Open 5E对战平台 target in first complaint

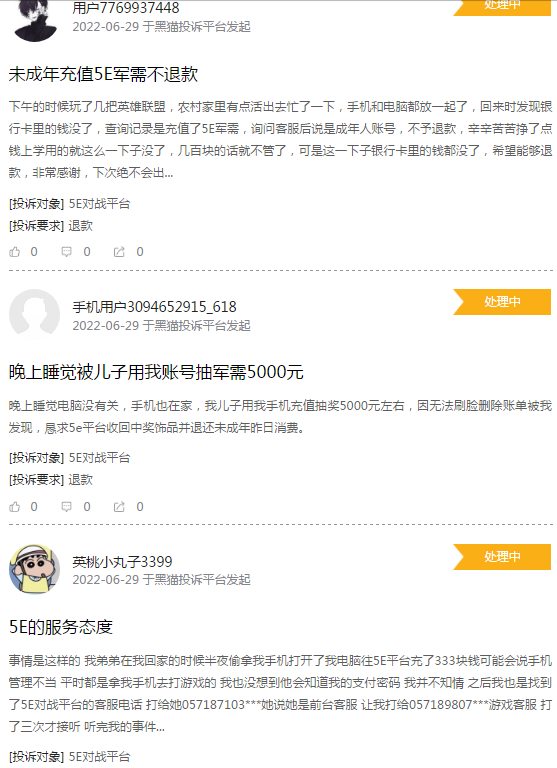(x=99, y=204)
